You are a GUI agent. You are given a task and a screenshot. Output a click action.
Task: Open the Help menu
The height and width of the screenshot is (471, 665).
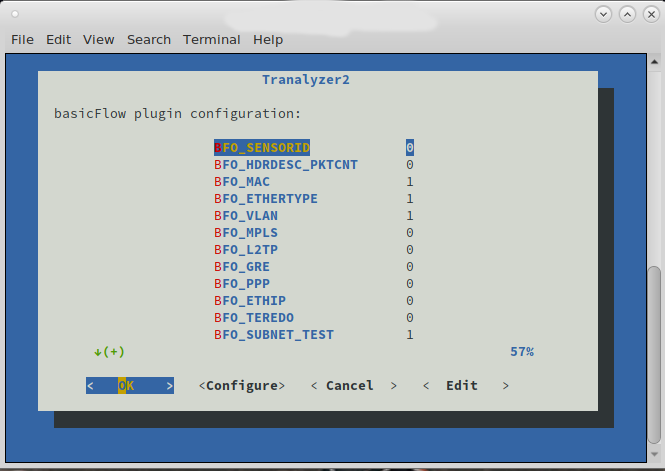coord(268,39)
